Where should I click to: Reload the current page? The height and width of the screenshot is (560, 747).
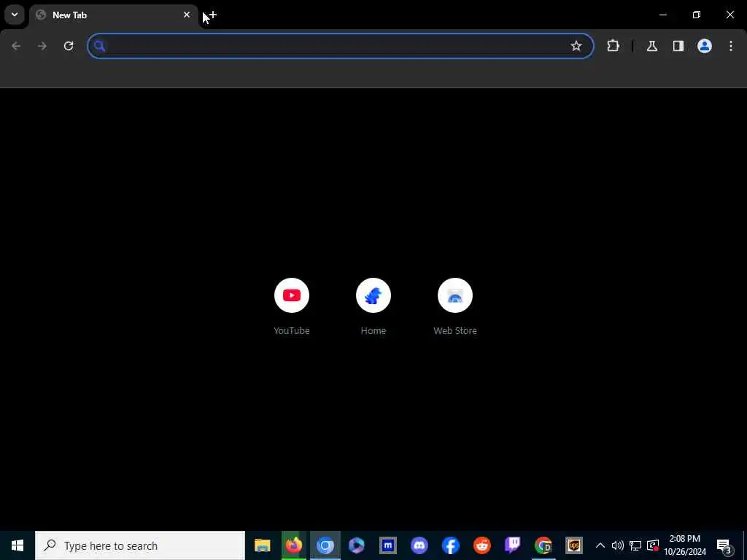point(69,46)
